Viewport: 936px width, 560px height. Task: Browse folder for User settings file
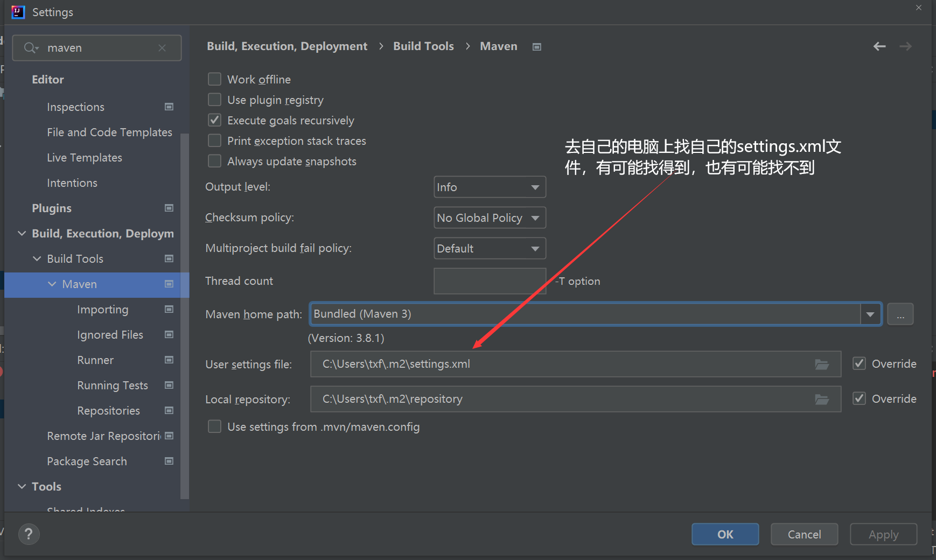coord(822,365)
